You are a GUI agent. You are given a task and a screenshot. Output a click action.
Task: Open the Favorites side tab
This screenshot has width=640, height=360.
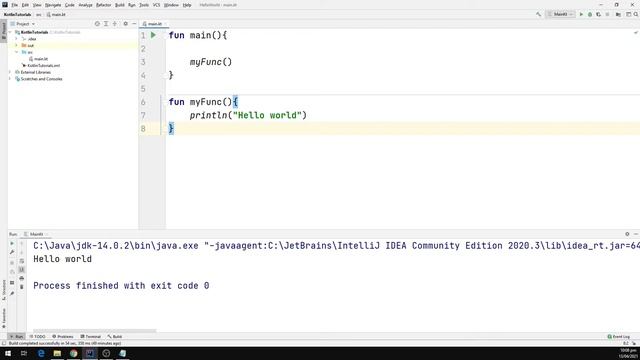tap(4, 319)
